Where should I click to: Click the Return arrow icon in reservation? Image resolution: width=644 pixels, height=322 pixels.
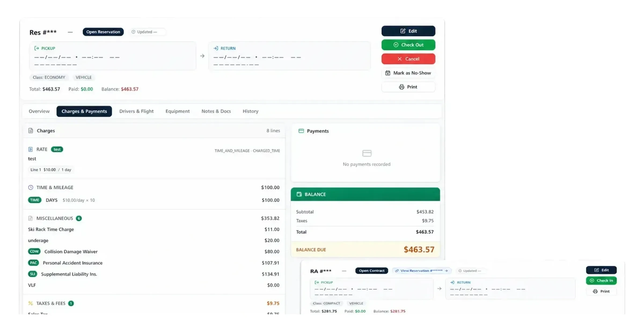pos(216,48)
